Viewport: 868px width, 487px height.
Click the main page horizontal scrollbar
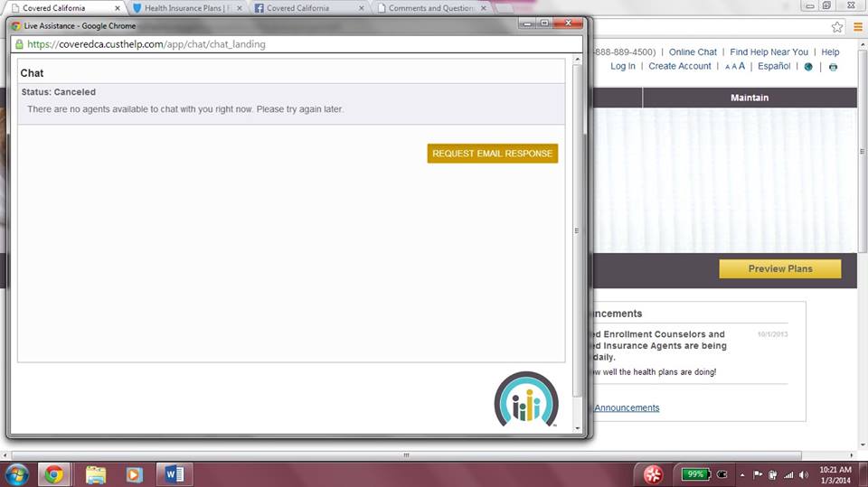pyautogui.click(x=405, y=455)
